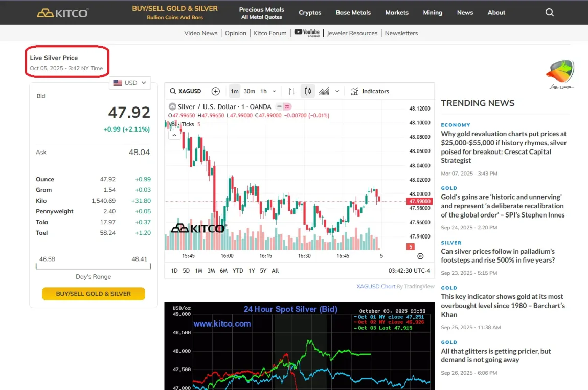This screenshot has height=390, width=588.
Task: Open the All that glitters article
Action: click(496, 356)
